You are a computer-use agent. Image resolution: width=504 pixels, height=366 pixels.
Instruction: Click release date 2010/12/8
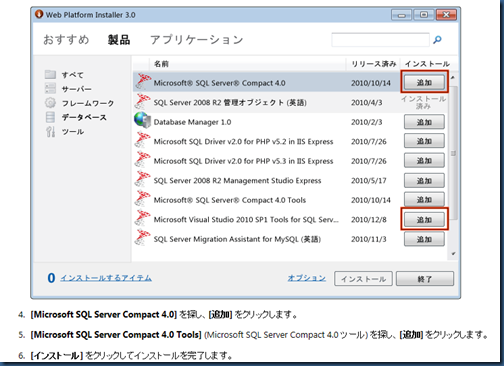click(x=369, y=220)
